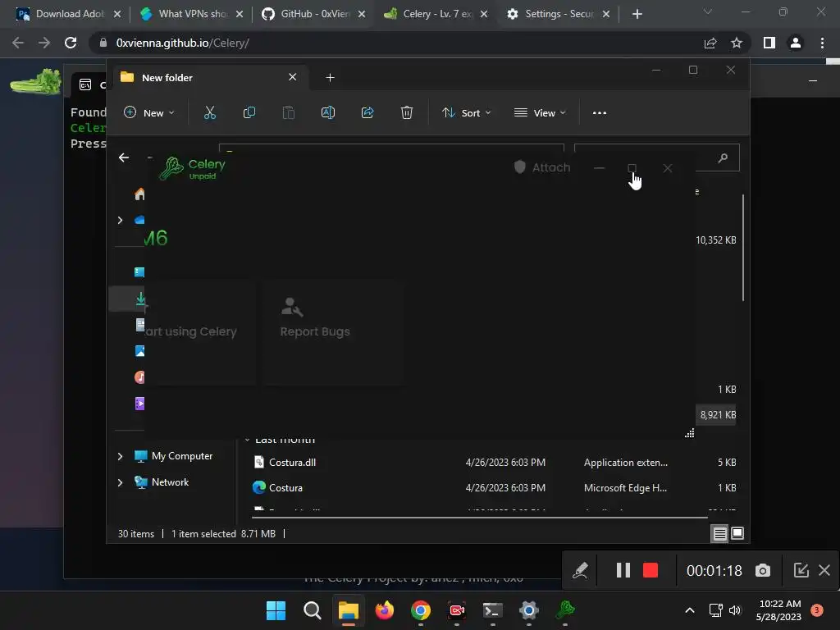Reload the Celery web page
The image size is (840, 630).
(x=71, y=43)
